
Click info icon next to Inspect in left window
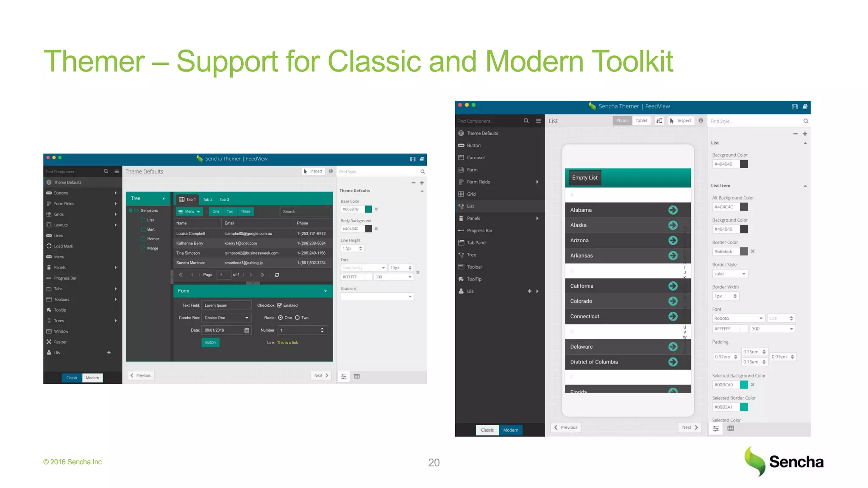[x=331, y=172]
